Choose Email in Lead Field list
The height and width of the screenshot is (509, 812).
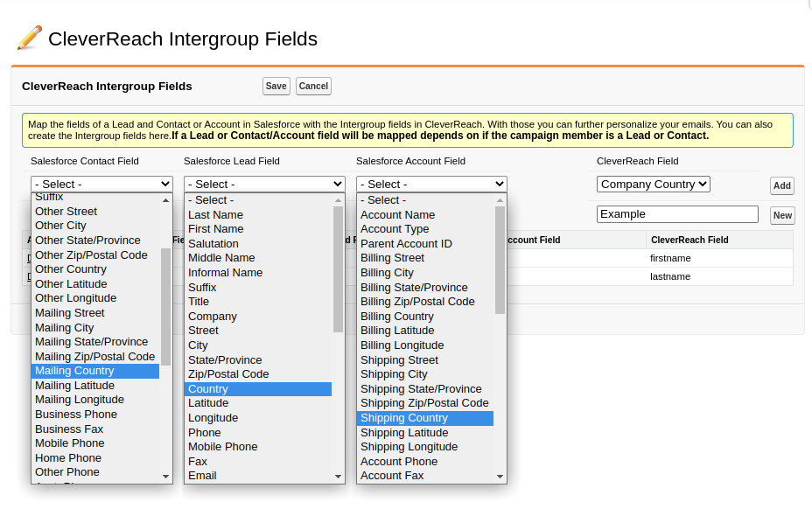click(x=258, y=476)
